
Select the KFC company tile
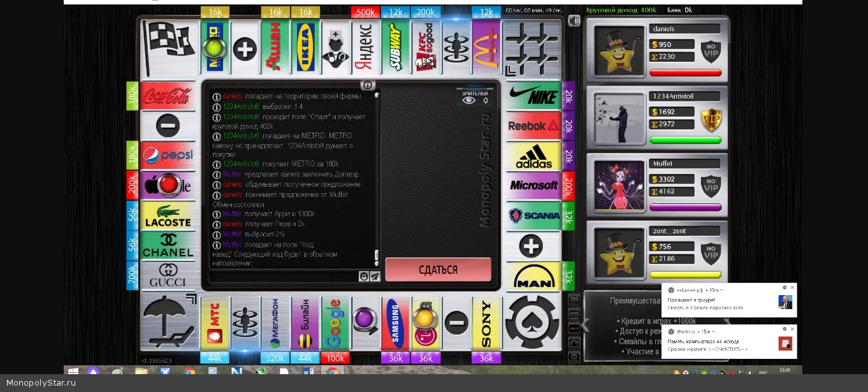pos(426,47)
